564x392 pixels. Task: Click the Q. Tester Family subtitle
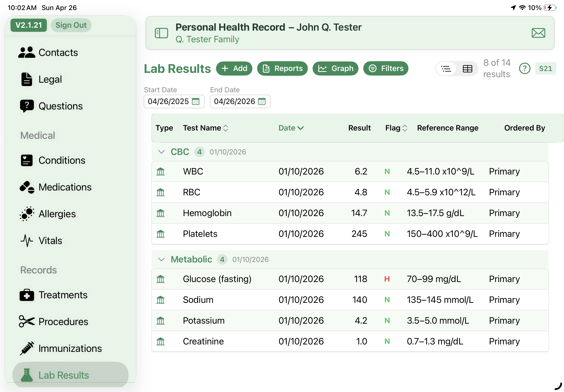(207, 39)
